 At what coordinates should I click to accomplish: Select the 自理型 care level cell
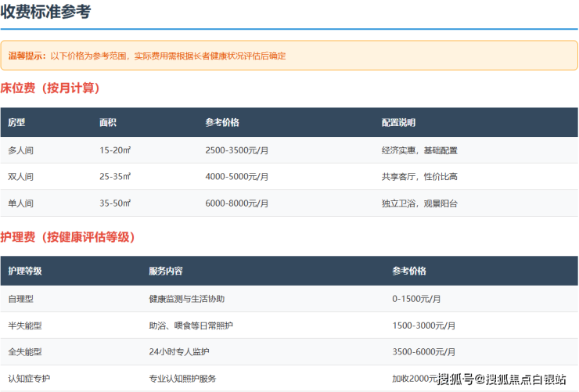[x=20, y=299]
